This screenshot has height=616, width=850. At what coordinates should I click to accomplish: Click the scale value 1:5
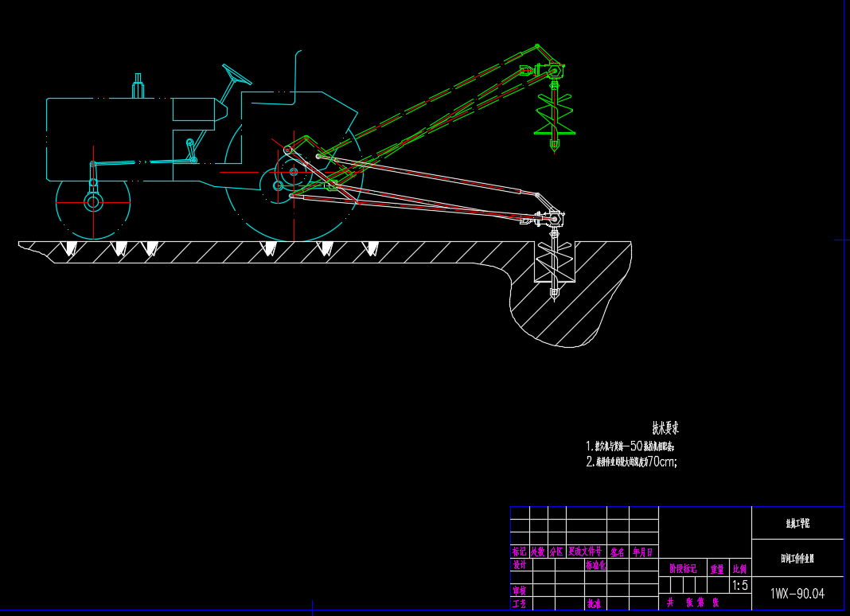click(739, 586)
